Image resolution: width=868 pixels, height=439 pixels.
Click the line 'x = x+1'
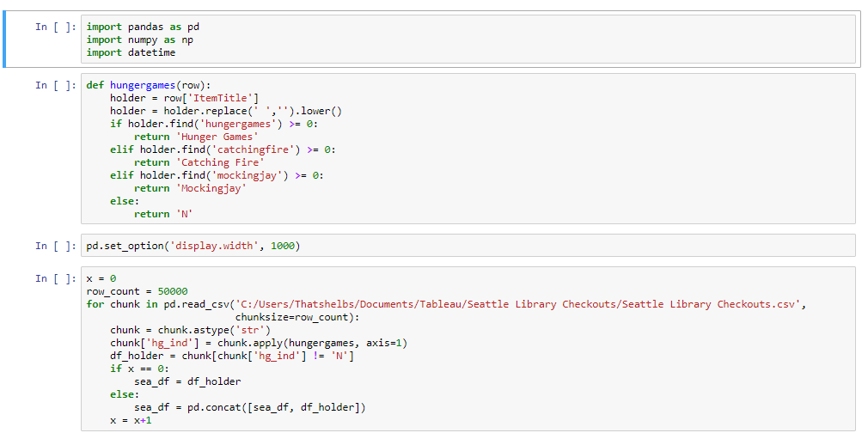(131, 420)
